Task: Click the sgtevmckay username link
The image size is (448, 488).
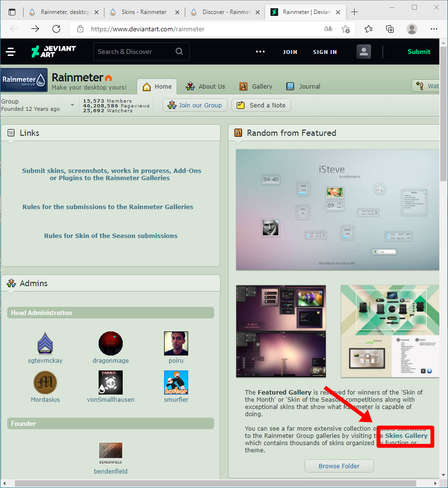Action: 45,360
